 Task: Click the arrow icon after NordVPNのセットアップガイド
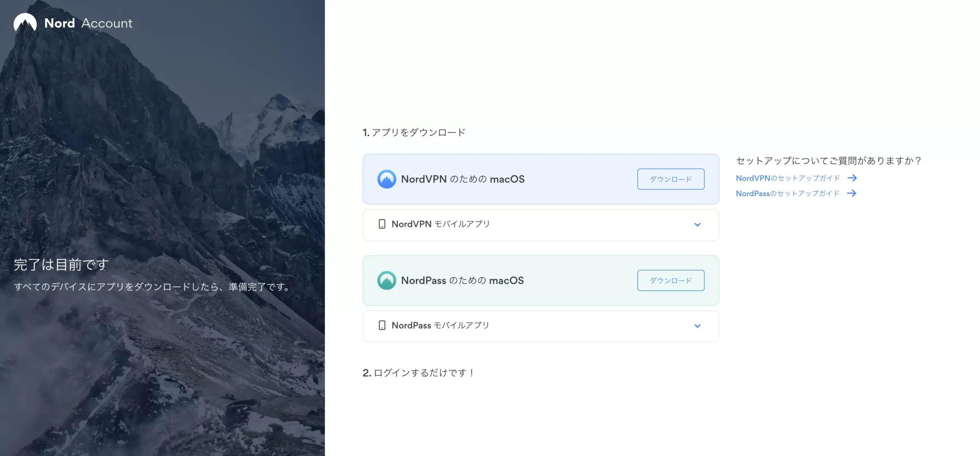coord(852,178)
